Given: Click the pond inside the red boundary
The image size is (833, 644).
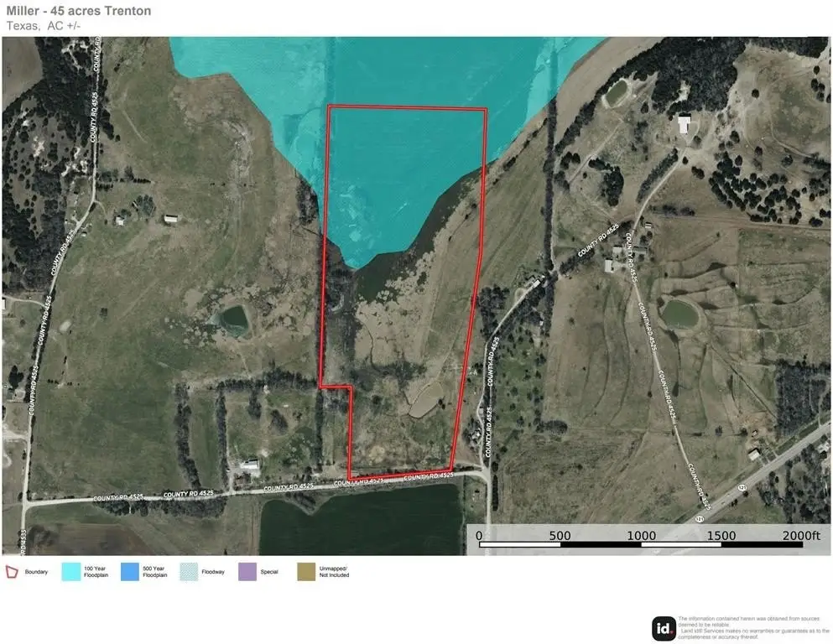Looking at the screenshot, I should click(x=424, y=400).
